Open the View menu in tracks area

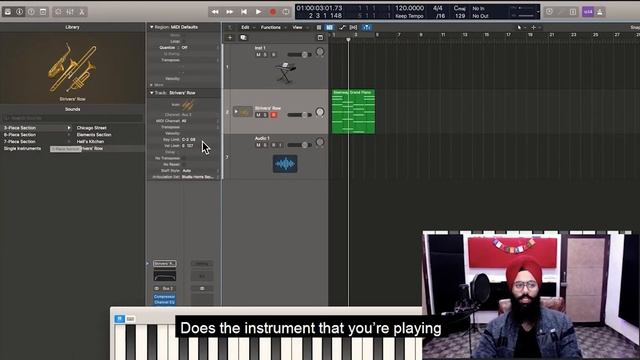[x=297, y=27]
